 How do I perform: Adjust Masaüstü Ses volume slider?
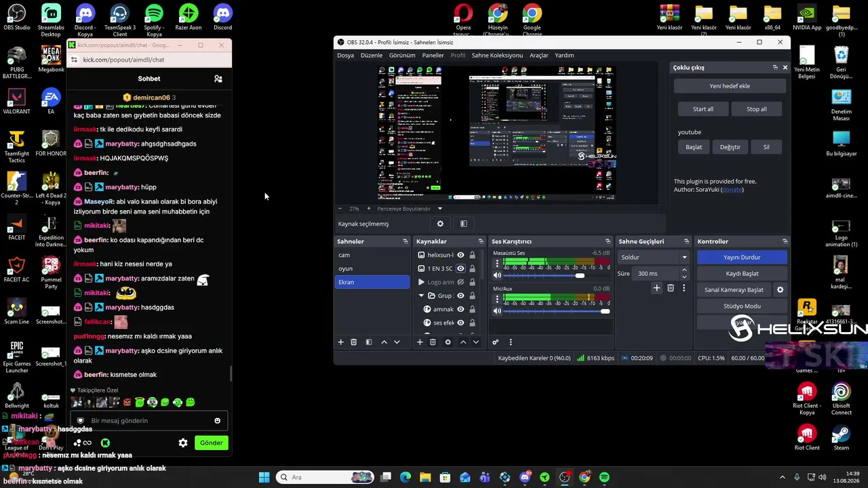579,275
